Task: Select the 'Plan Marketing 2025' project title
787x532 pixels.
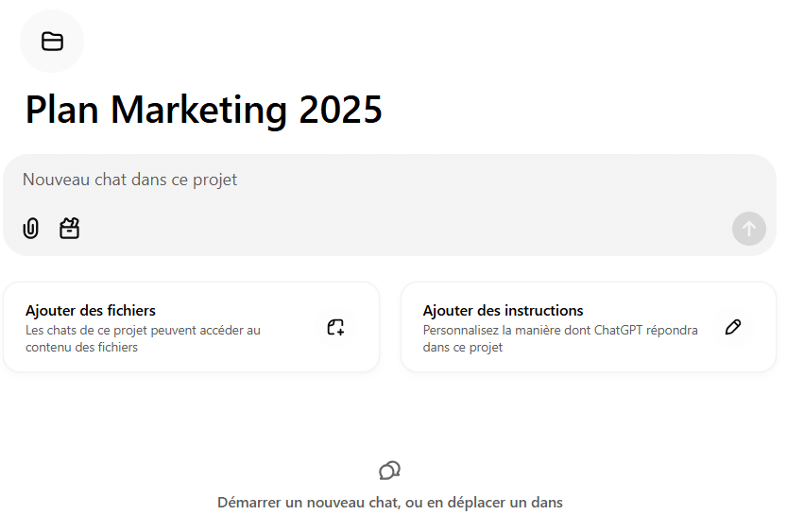Action: coord(204,110)
